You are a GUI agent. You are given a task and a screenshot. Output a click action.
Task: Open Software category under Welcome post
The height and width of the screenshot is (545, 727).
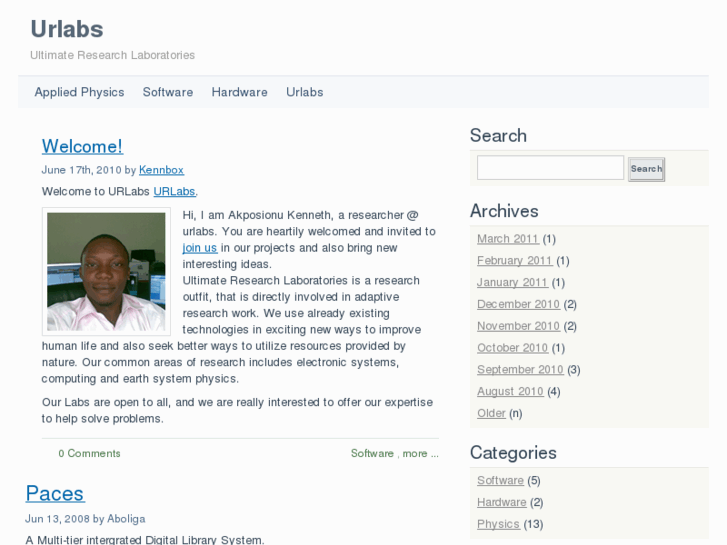372,453
